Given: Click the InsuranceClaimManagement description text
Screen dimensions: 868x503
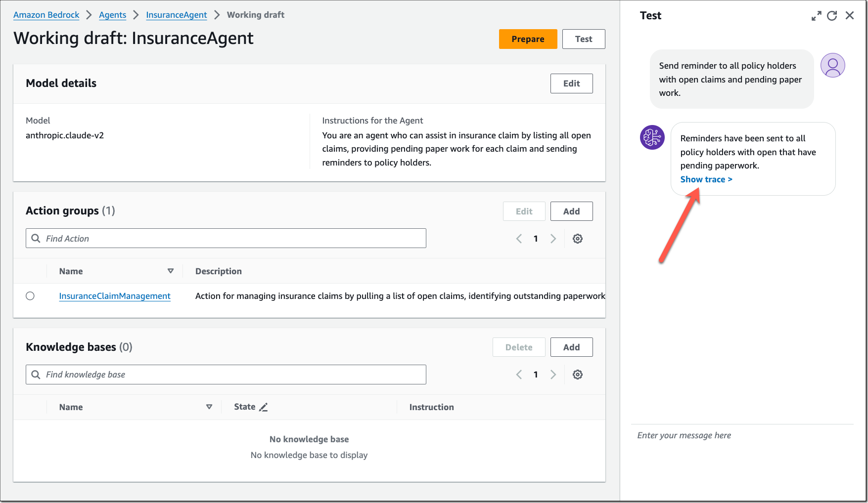Looking at the screenshot, I should tap(400, 296).
